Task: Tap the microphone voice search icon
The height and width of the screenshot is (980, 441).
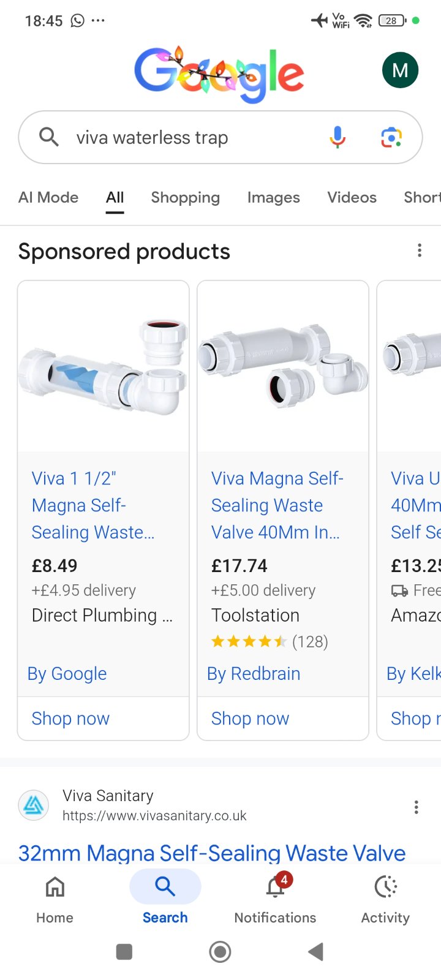Action: (x=337, y=137)
